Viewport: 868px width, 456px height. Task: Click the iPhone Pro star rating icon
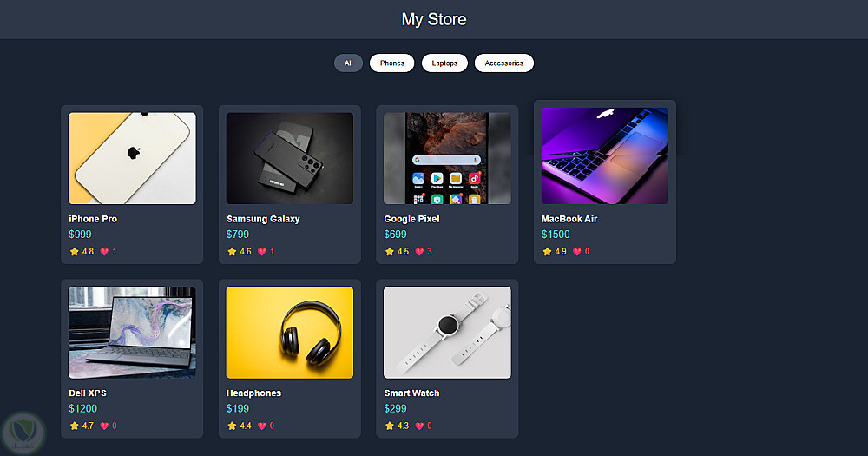click(74, 252)
